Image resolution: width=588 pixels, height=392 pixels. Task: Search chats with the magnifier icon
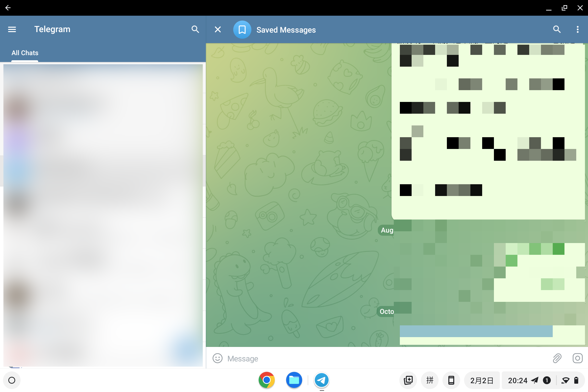196,29
